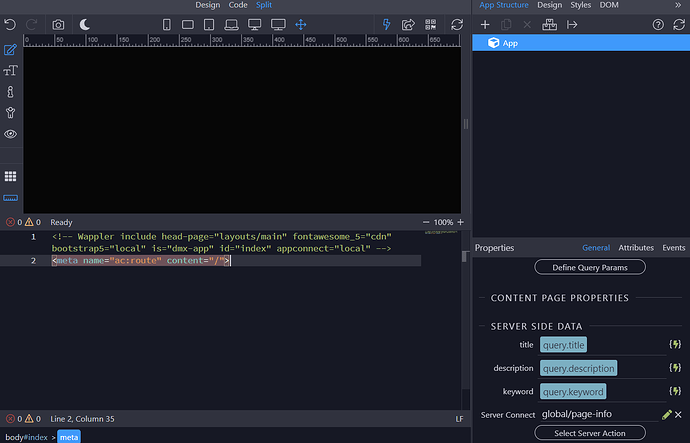Toggle the ruler icon in left sidebar
The image size is (690, 443).
click(x=11, y=199)
